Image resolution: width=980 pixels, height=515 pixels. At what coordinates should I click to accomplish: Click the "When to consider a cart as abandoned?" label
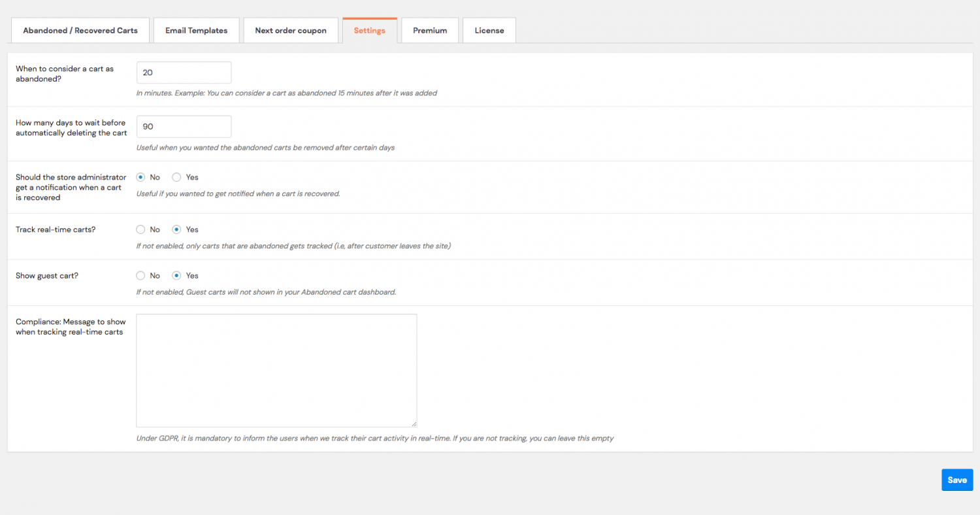pos(64,73)
